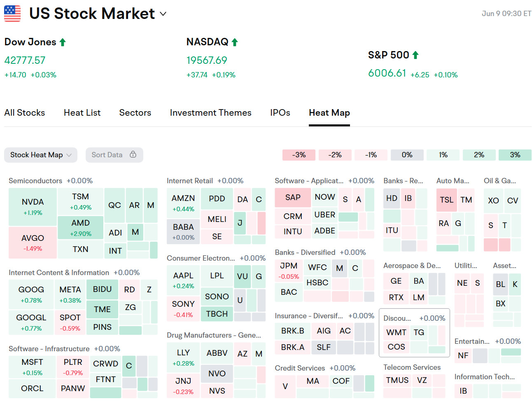
Task: Open the Heat List tab
Action: tap(82, 113)
